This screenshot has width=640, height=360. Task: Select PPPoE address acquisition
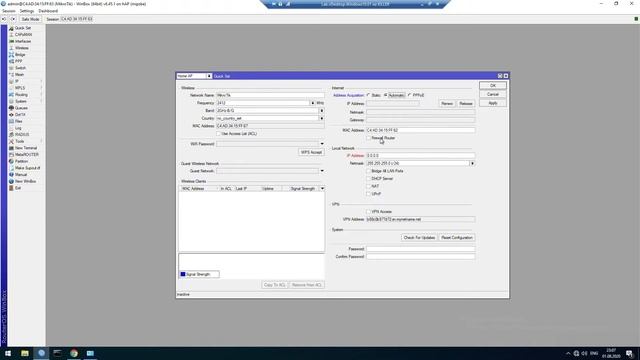[x=409, y=95]
